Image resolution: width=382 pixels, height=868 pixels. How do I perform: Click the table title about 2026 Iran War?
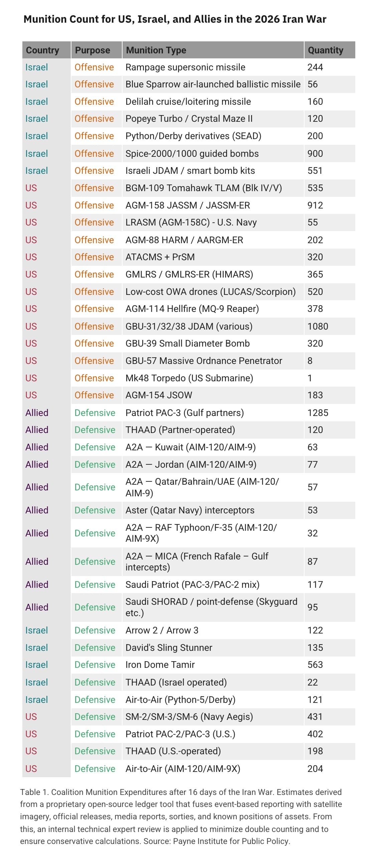(x=175, y=19)
